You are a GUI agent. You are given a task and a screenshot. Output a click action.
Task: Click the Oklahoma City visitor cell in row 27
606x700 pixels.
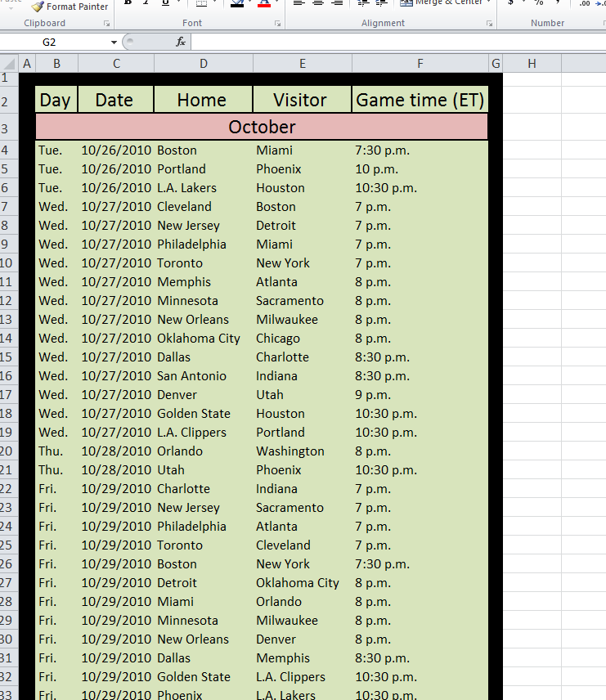click(x=303, y=582)
